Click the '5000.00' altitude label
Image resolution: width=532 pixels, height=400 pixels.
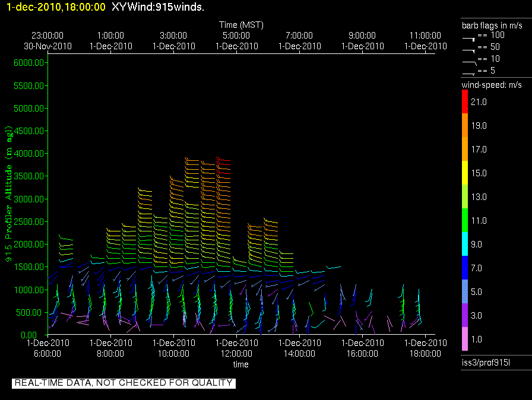point(29,109)
